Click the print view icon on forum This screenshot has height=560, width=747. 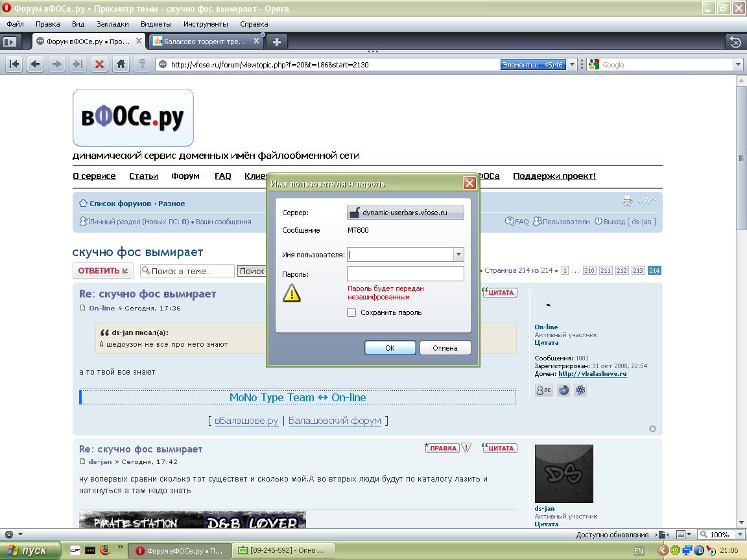pos(627,202)
